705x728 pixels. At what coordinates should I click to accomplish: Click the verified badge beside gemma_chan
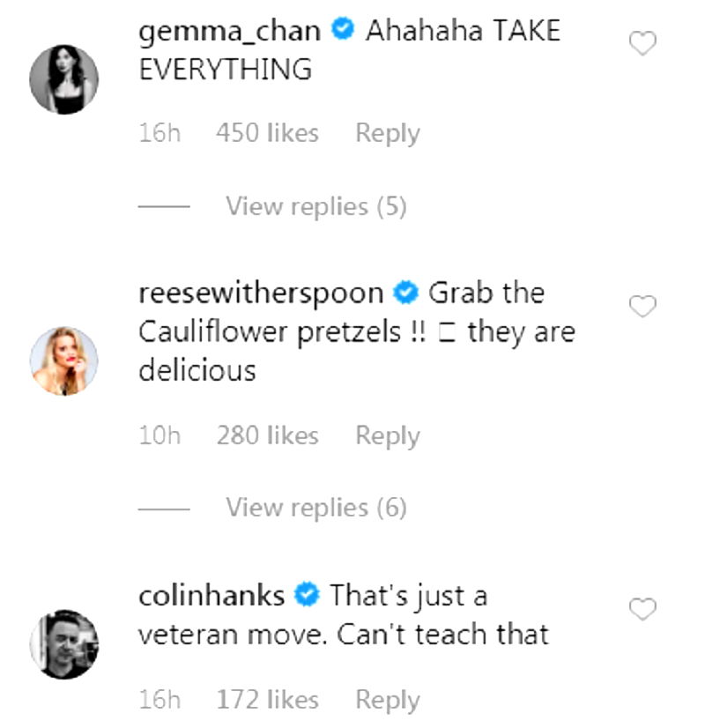tap(343, 32)
